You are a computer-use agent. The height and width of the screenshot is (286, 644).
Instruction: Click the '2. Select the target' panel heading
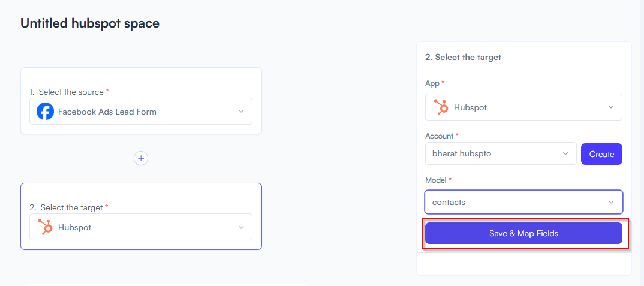(x=464, y=57)
